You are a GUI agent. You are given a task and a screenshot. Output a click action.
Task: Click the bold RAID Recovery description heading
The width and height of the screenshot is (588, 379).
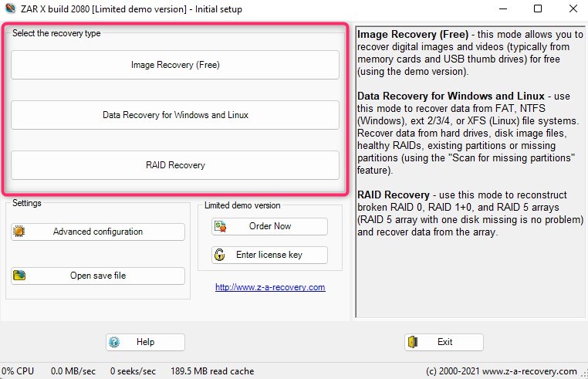(393, 195)
